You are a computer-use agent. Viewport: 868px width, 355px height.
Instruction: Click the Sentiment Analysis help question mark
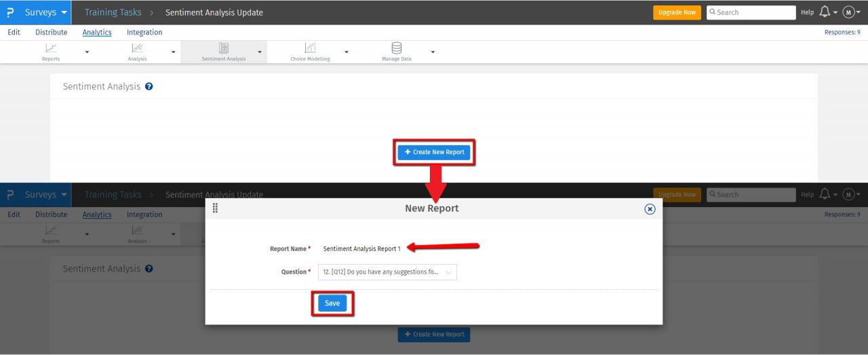[x=149, y=87]
